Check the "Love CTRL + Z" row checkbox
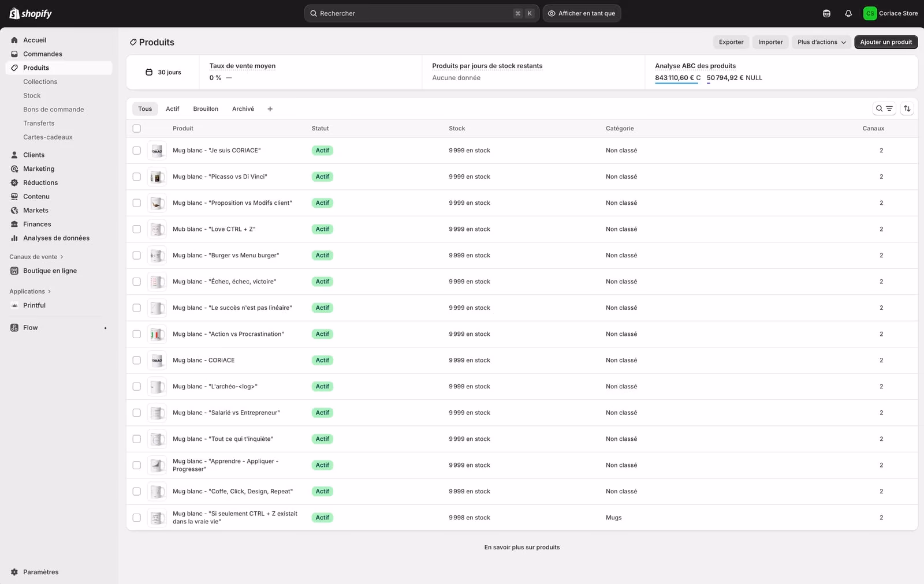The width and height of the screenshot is (924, 584). point(137,229)
